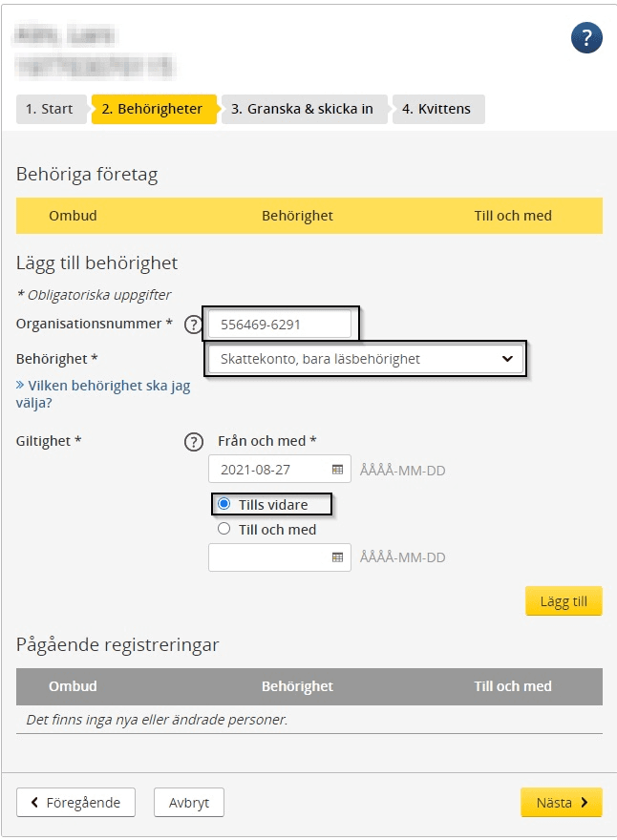Go to step 1. Start
The image size is (617, 840).
pos(50,109)
